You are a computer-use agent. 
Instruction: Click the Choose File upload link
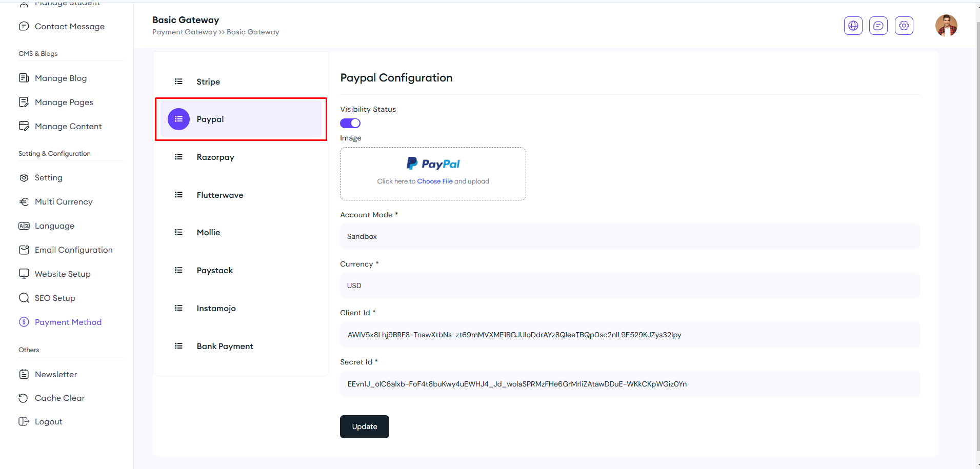(434, 181)
